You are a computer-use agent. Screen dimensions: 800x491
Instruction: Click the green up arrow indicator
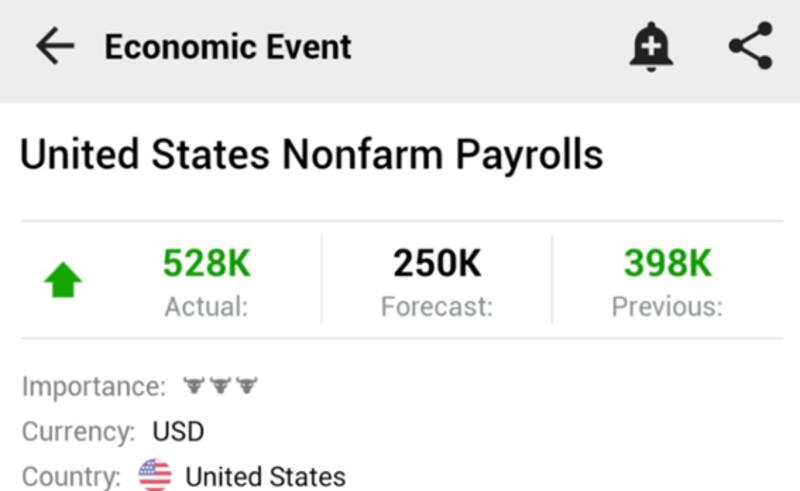tap(63, 282)
